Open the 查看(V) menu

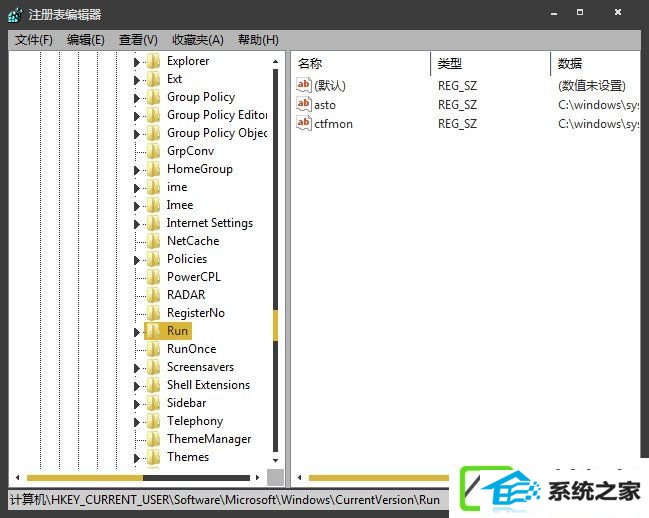138,40
